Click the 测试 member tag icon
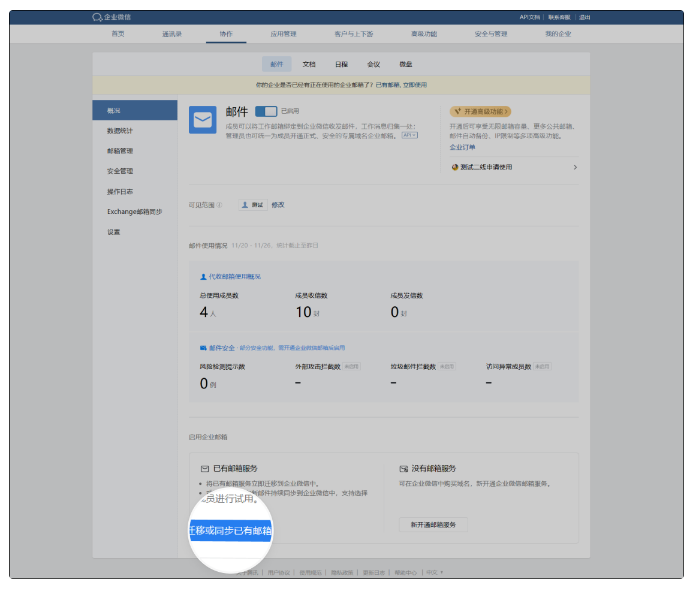This screenshot has height=590, width=697. (245, 205)
